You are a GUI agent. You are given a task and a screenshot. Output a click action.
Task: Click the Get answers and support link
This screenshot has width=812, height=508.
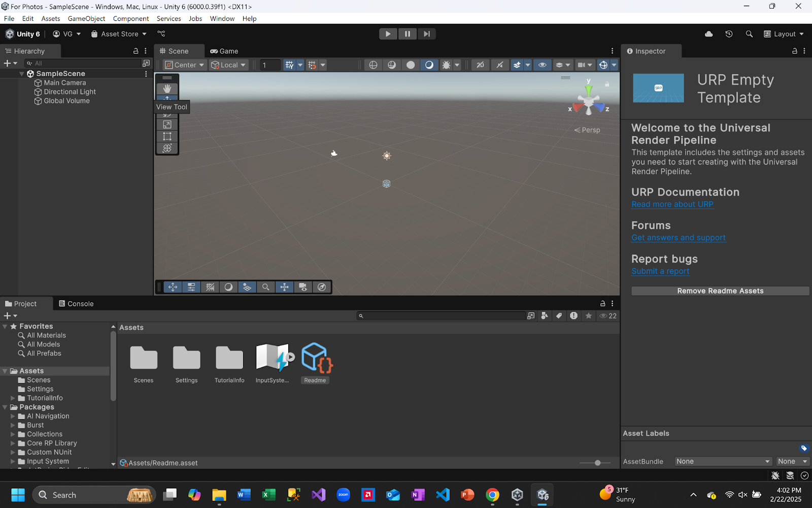pyautogui.click(x=679, y=238)
